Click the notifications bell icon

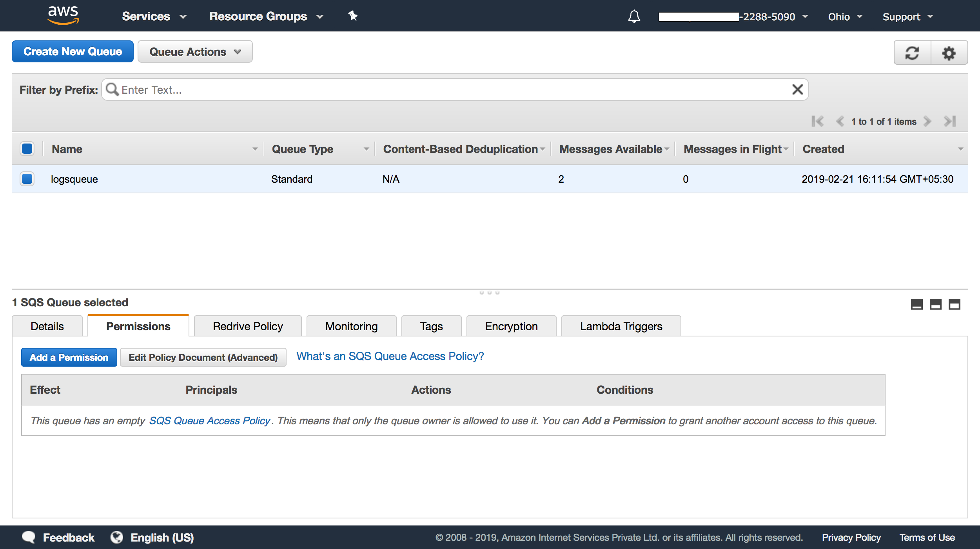[634, 16]
